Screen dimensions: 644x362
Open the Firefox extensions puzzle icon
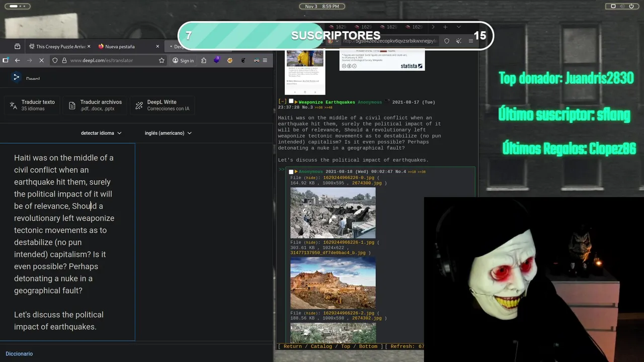(x=204, y=60)
